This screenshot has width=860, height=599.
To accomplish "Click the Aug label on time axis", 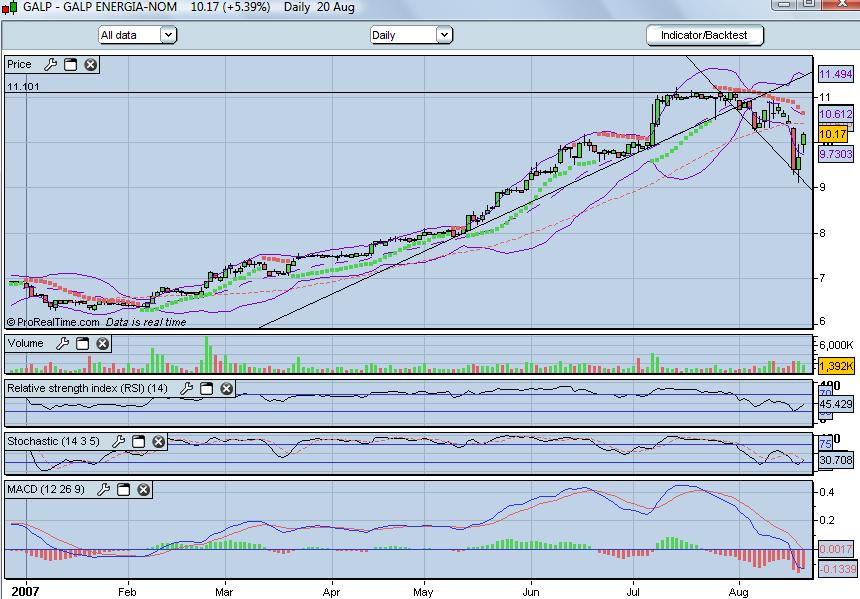I will pyautogui.click(x=739, y=592).
